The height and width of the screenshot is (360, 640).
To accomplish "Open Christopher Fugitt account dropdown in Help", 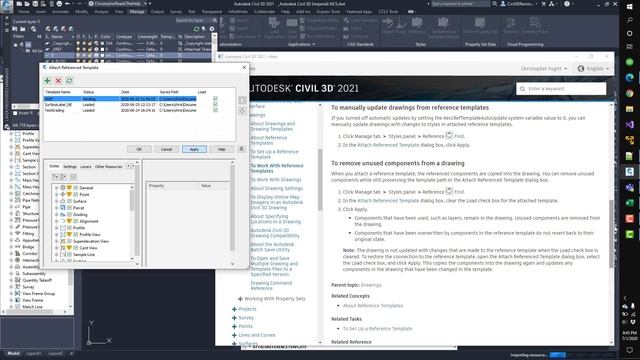I will coord(544,69).
